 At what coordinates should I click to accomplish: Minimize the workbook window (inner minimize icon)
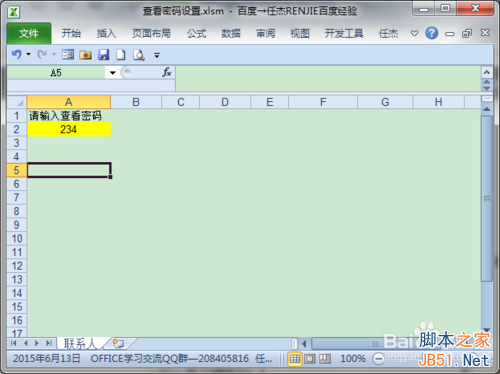(x=450, y=34)
